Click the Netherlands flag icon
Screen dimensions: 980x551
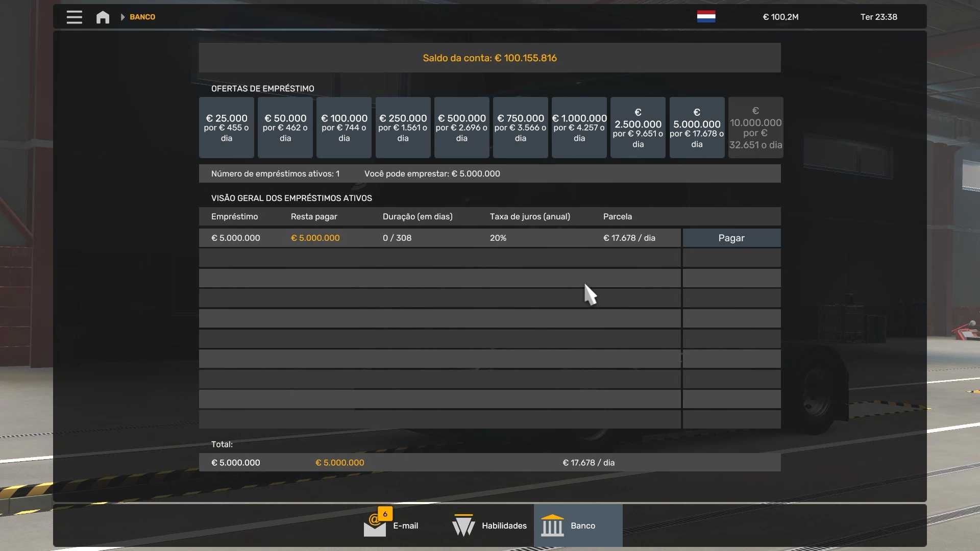point(706,17)
